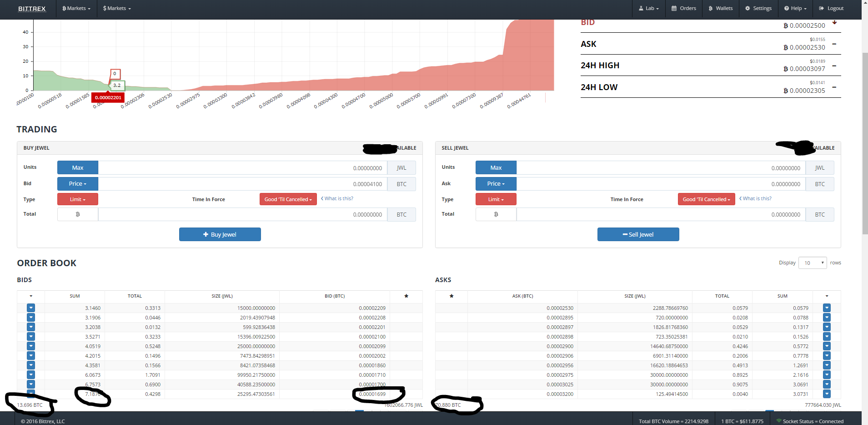This screenshot has height=425, width=868.
Task: Open the Help dropdown menu
Action: tap(795, 9)
